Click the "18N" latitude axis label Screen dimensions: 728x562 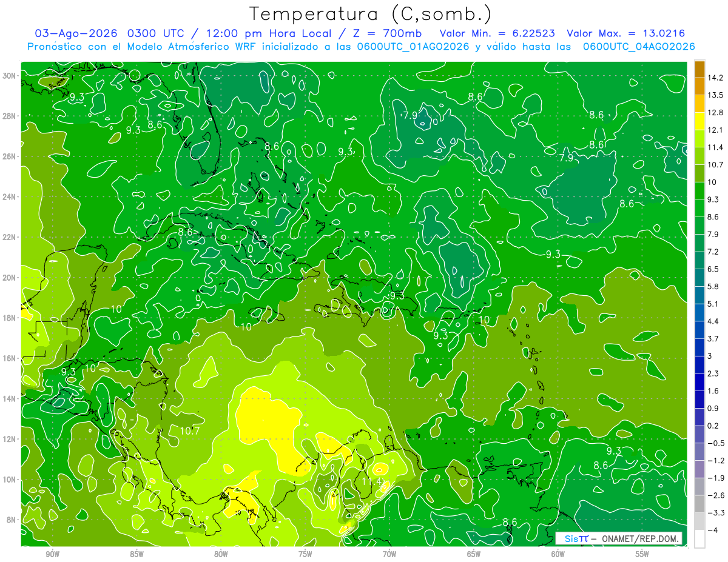(10, 318)
